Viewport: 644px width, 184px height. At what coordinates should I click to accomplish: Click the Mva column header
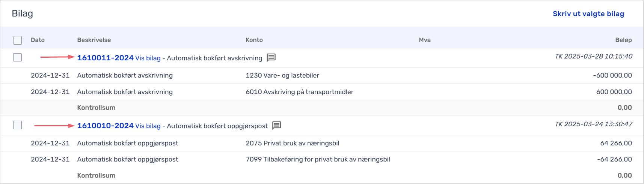tap(425, 40)
